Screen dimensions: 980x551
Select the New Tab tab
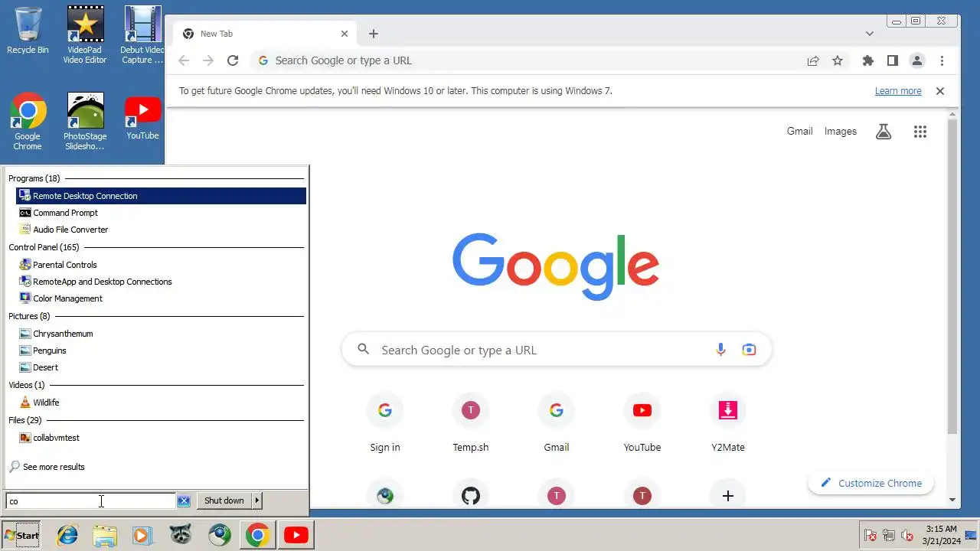point(263,34)
